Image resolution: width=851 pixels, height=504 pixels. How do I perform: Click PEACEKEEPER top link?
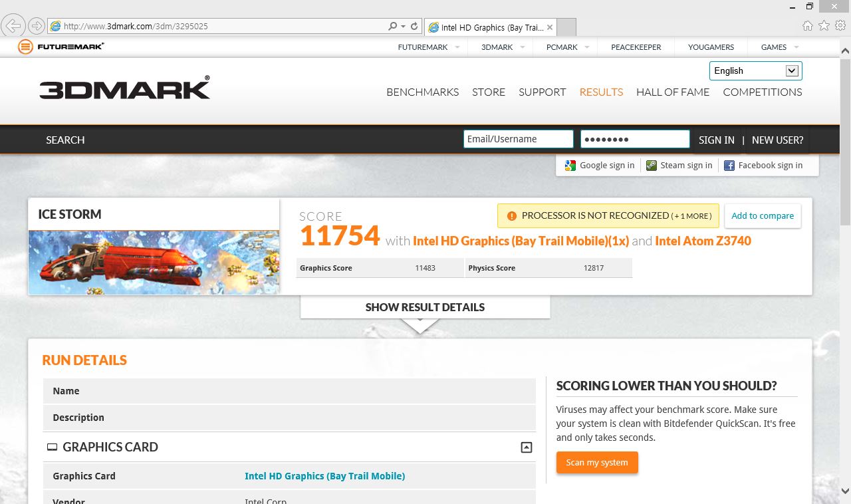pos(636,47)
